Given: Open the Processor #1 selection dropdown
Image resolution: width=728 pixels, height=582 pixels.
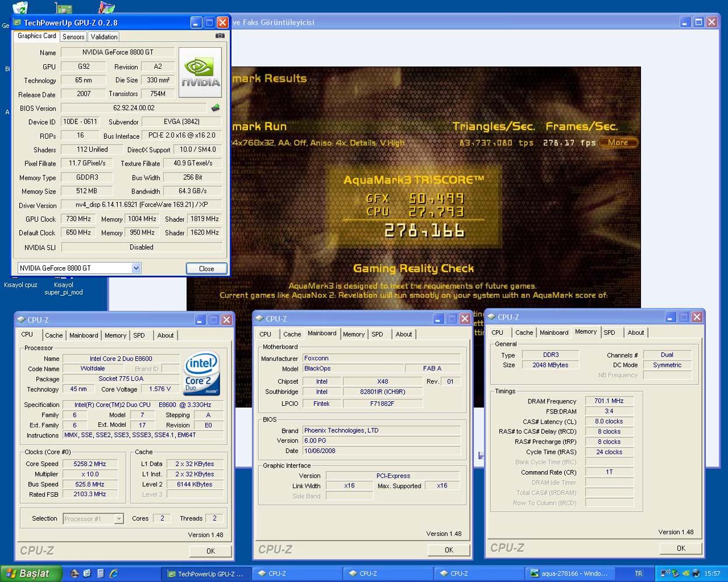Looking at the screenshot, I should click(x=119, y=518).
